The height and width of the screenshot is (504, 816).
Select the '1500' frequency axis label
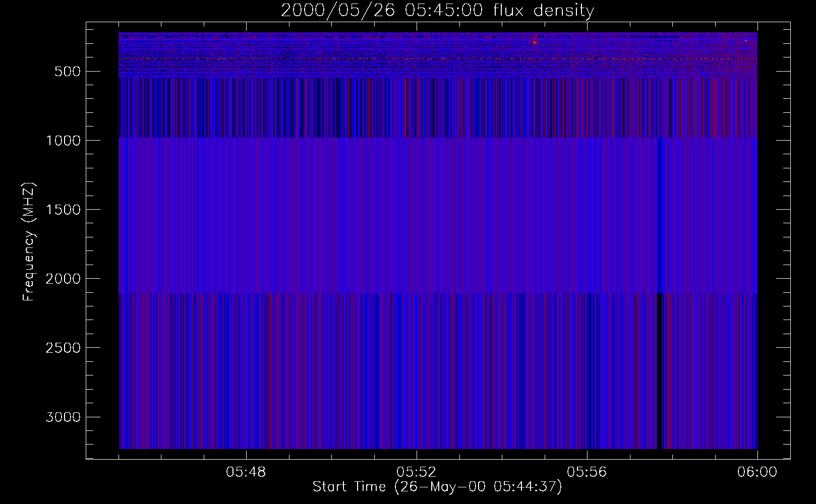coord(63,210)
